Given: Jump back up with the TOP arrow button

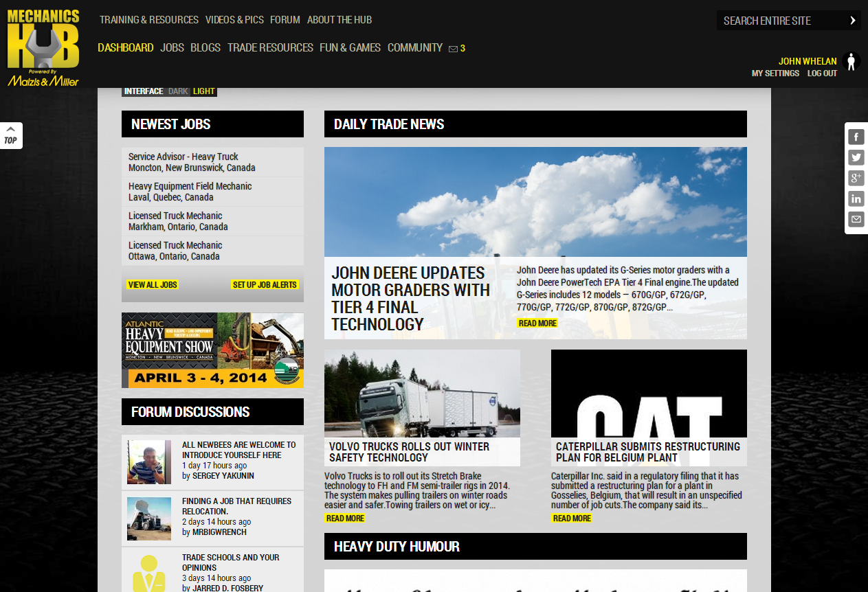Looking at the screenshot, I should click(10, 135).
